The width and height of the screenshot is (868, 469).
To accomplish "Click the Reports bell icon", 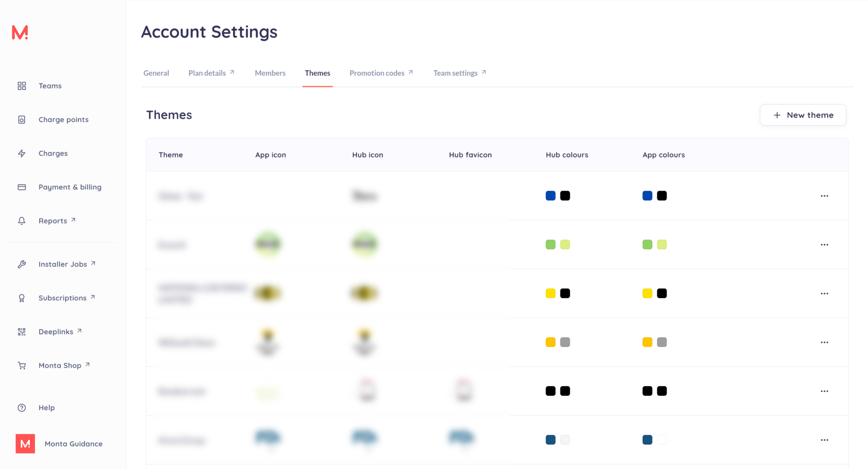I will [22, 221].
